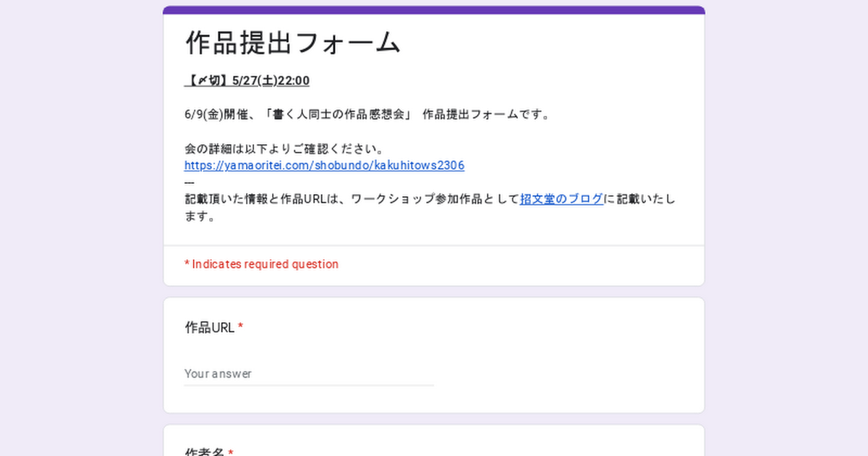Image resolution: width=868 pixels, height=456 pixels.
Task: Click the trailing ます。 text line
Action: [200, 216]
